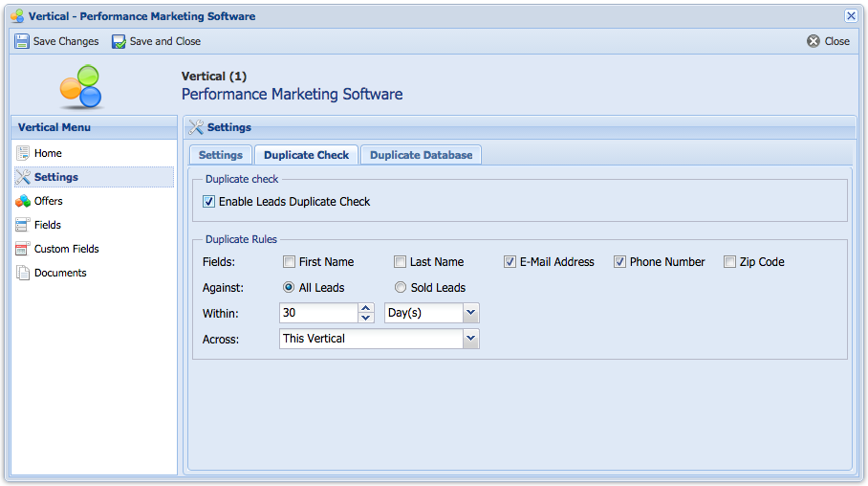Click the Within number input showing 30
This screenshot has width=868, height=486.
(319, 313)
